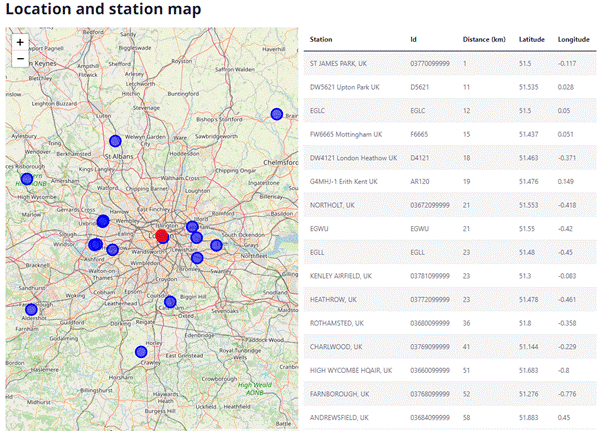Select the blue marker near Crawley
The image size is (602, 431).
[x=141, y=351]
